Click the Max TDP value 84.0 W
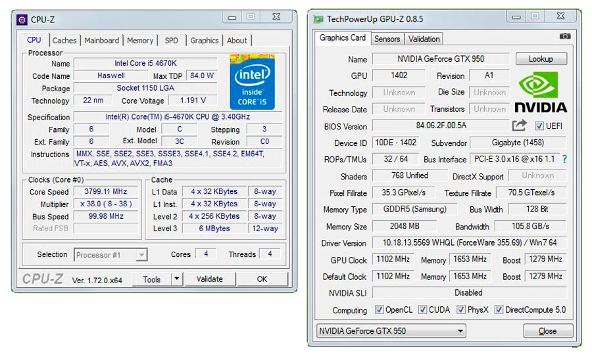The width and height of the screenshot is (592, 364). 202,76
